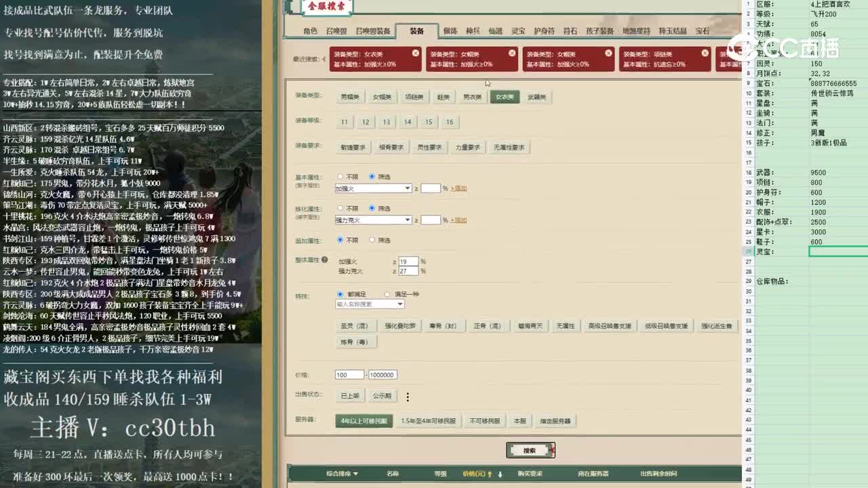
Task: Select the 男帽类 equipment type
Action: pos(350,97)
